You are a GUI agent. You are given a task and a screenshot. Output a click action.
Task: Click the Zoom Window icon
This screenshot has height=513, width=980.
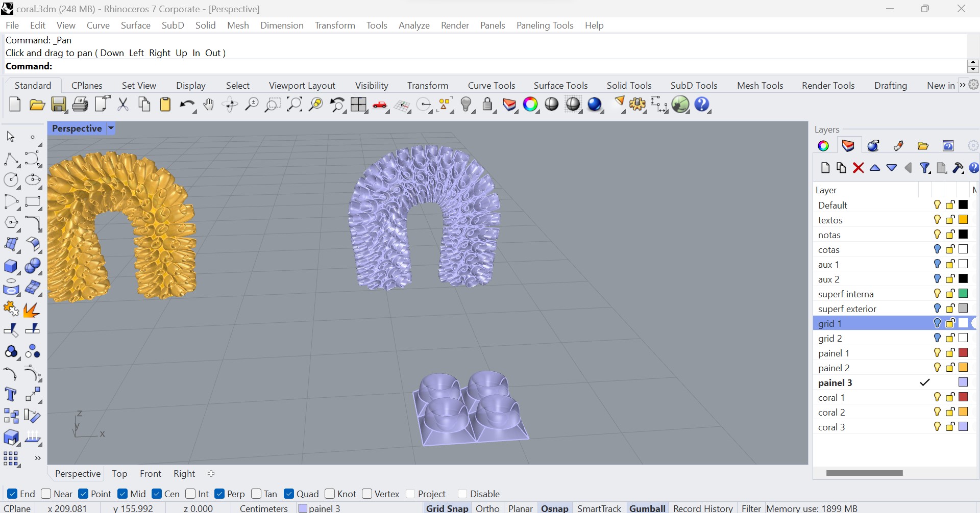[x=272, y=105]
